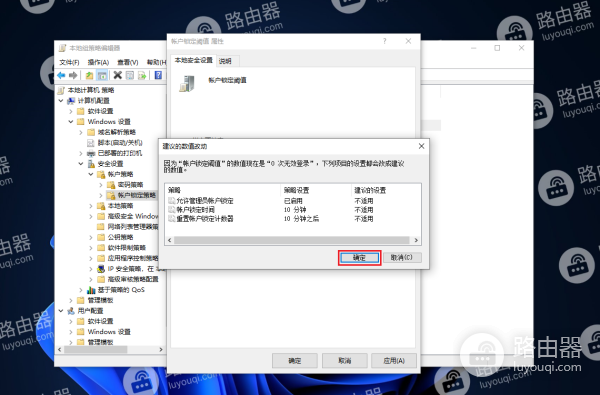Click the right arrow of suggestion list scrollbar
Screen dimensions: 600x395
coord(416,240)
